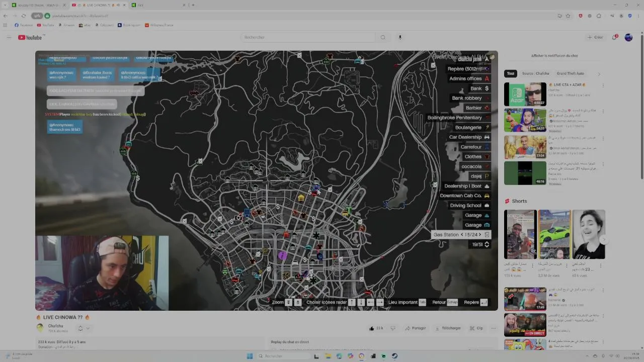Select the Grand Theft Auto chip
Screen dimensions: 644x362
coord(570,73)
